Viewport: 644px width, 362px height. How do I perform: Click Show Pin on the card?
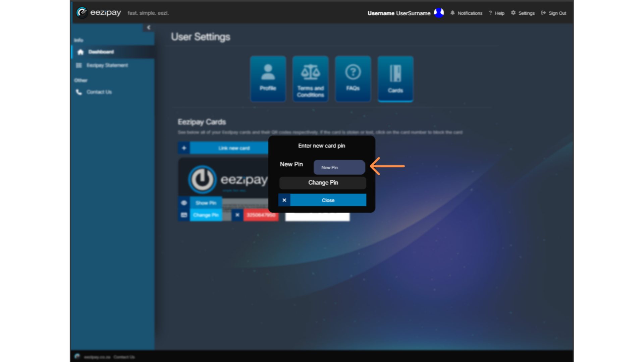pyautogui.click(x=206, y=203)
